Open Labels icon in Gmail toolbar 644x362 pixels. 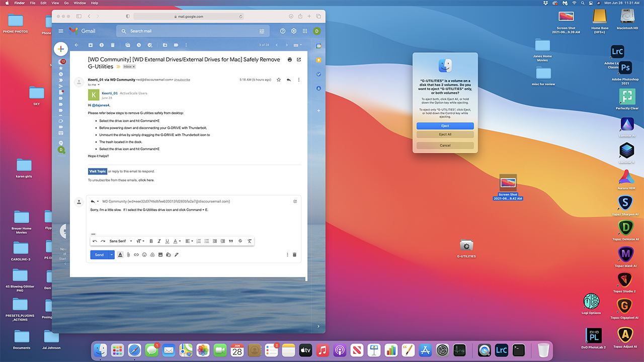click(x=176, y=45)
